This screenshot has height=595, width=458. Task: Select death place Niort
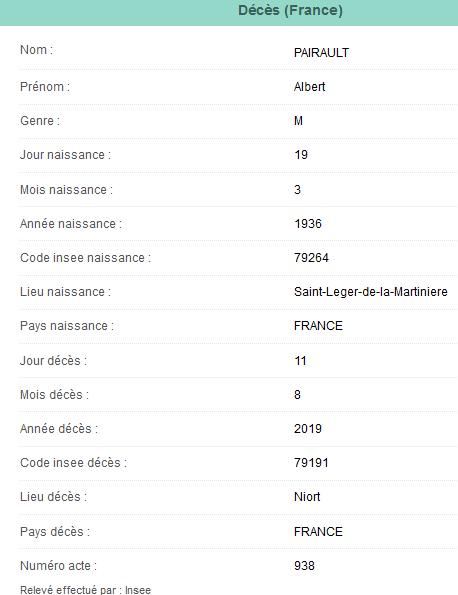(307, 497)
